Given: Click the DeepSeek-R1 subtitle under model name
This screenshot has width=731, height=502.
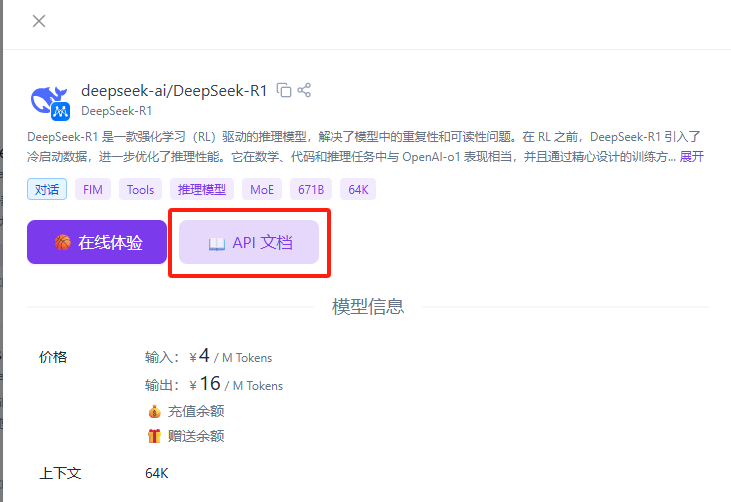Looking at the screenshot, I should [117, 111].
